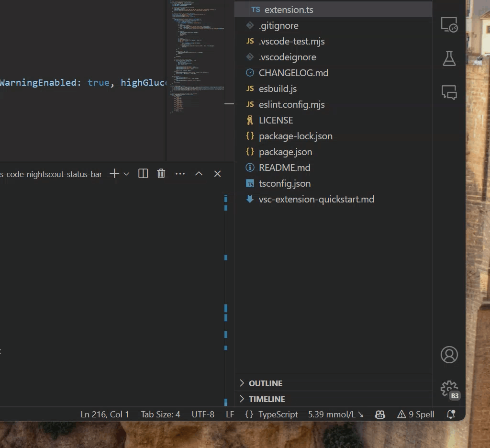Click the JS icon beside esbuild.js
Viewport: 490px width, 448px height.
[250, 89]
